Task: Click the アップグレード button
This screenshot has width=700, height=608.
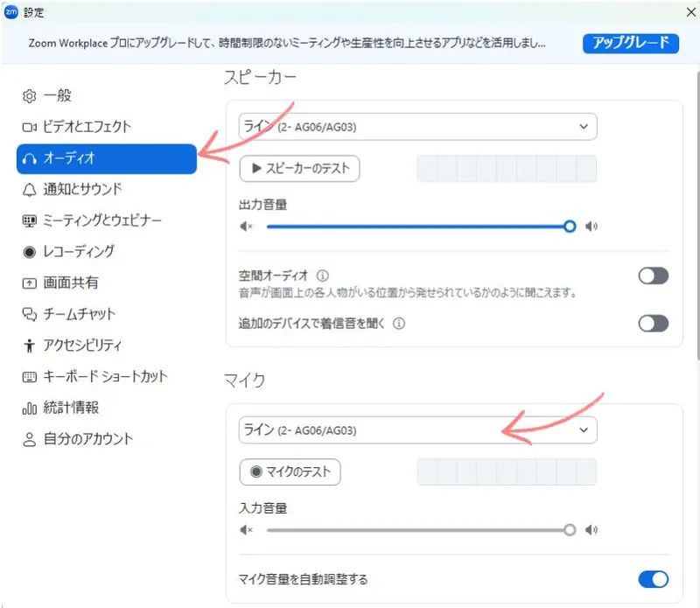Action: [x=630, y=43]
